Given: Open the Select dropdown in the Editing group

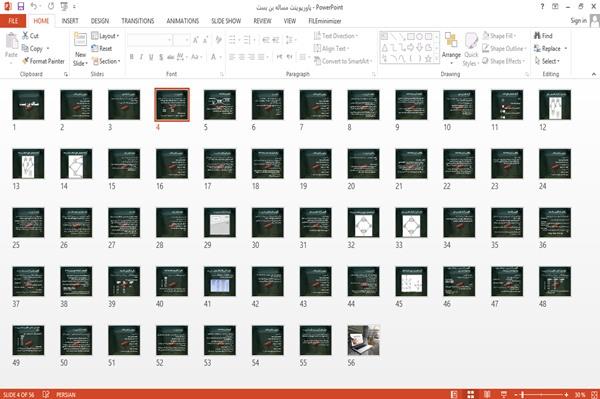Looking at the screenshot, I should pyautogui.click(x=547, y=61).
